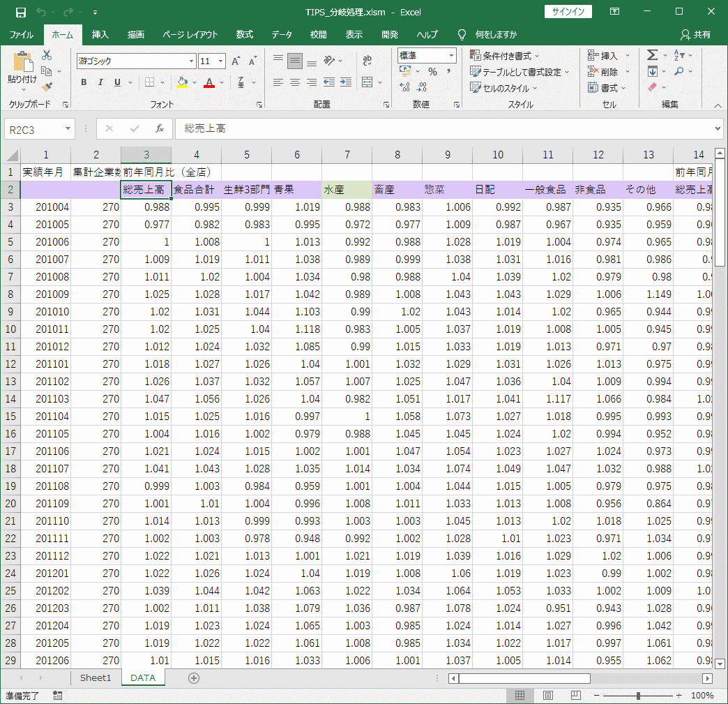
Task: Click the Fill down arrow icon
Action: [652, 71]
